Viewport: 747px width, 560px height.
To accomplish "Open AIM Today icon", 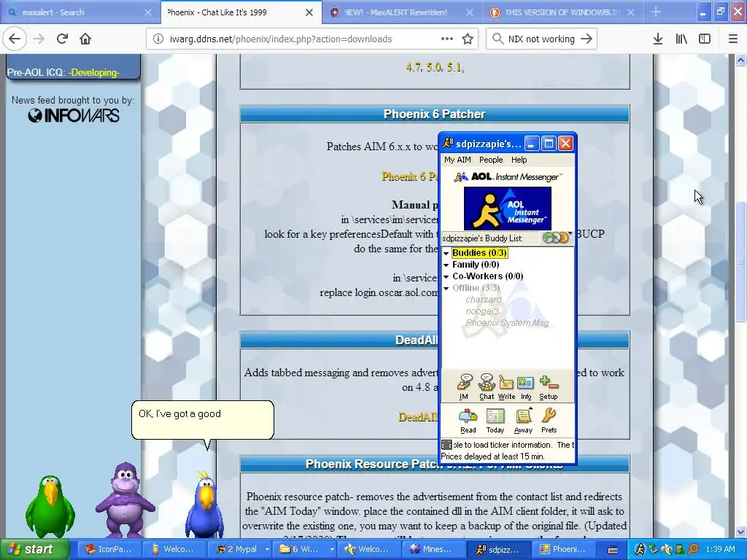I will (495, 421).
